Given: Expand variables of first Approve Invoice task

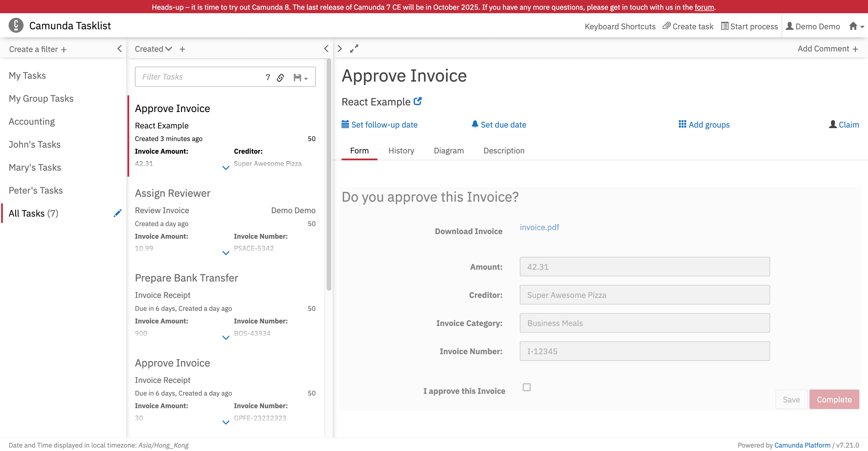Looking at the screenshot, I should pos(226,168).
